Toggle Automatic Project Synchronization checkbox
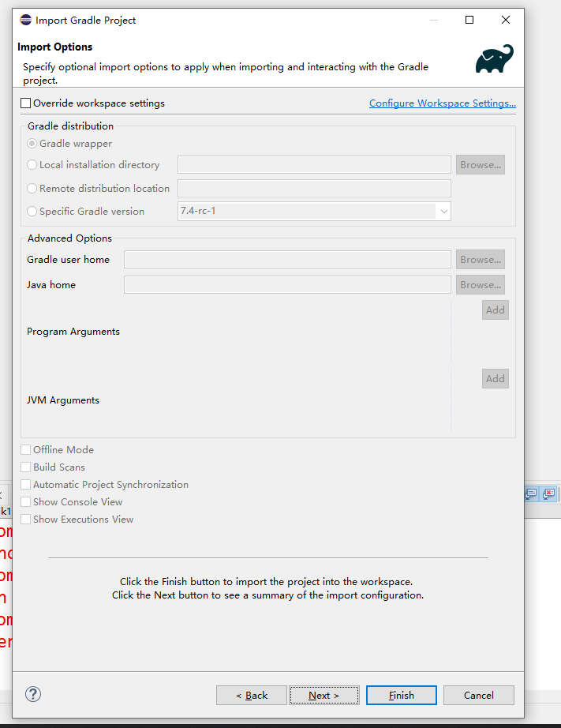 coord(26,484)
